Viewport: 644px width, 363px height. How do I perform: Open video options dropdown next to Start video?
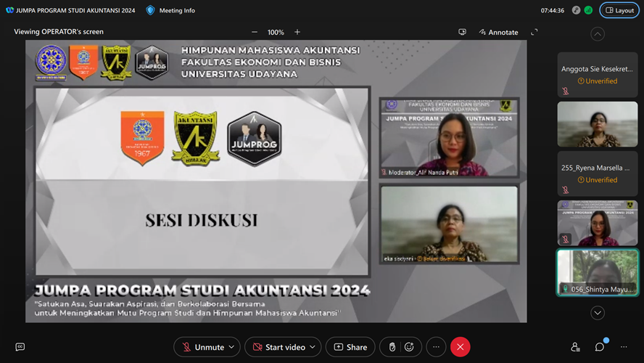click(x=313, y=347)
